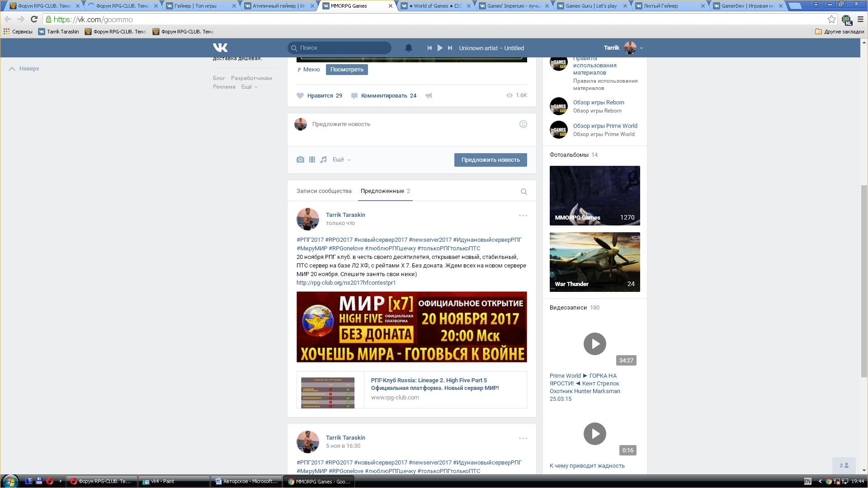Search the wall with magnifier icon
Screen dimensions: 868x488
tap(524, 192)
